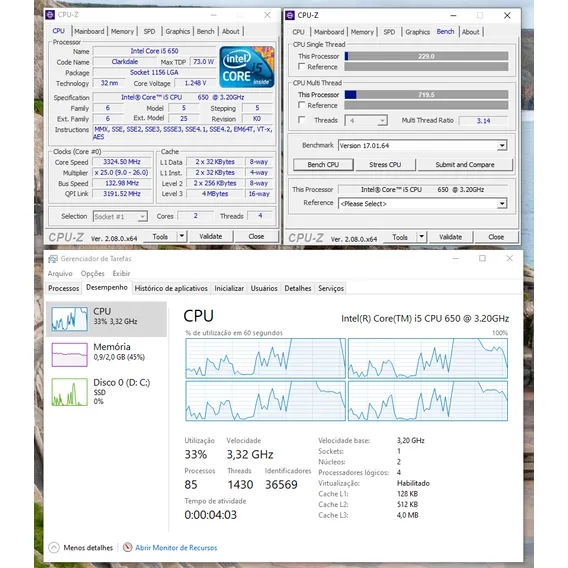Switch to CPU tab in right CPU-Z window
Viewport: 568px width, 568px height.
[298, 32]
